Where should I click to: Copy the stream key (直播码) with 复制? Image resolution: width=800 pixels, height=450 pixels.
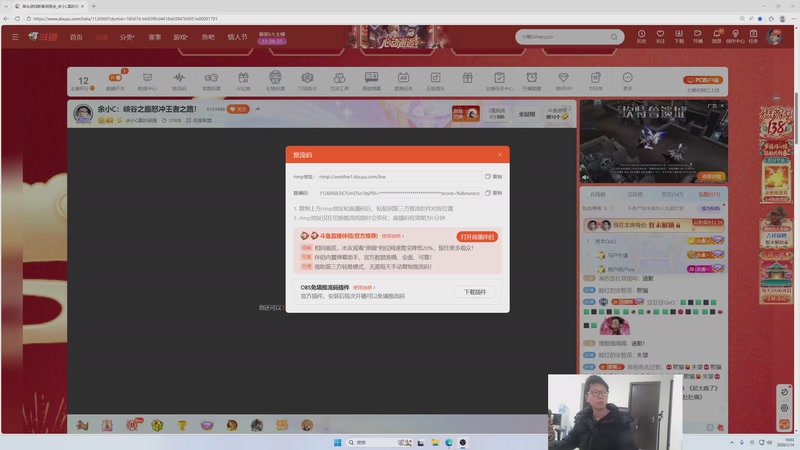point(493,193)
